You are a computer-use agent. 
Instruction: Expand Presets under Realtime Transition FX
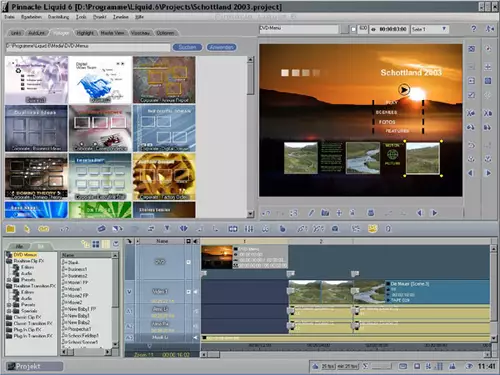click(x=9, y=305)
